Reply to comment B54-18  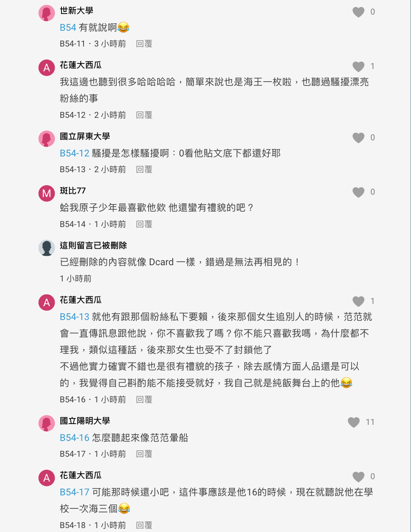[144, 525]
